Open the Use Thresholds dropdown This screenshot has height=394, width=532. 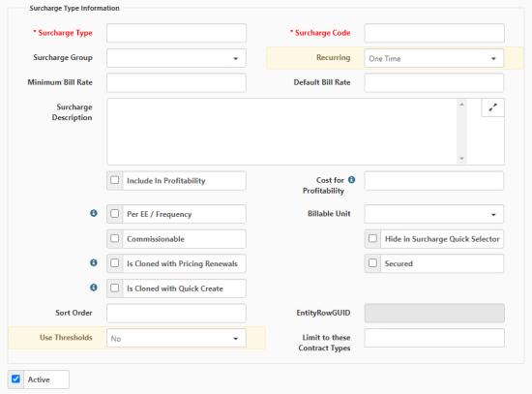pos(176,338)
